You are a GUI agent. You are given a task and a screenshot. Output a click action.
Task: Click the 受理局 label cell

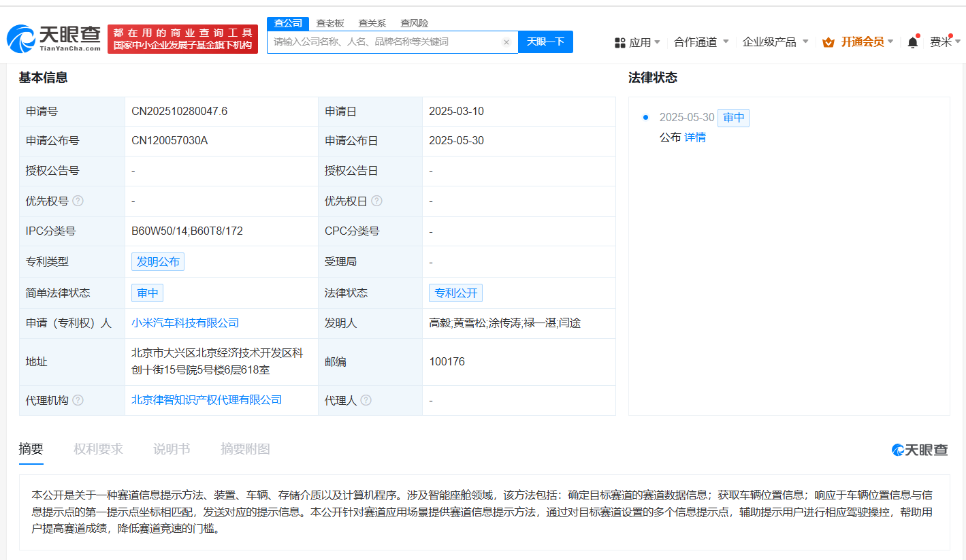[x=370, y=262]
